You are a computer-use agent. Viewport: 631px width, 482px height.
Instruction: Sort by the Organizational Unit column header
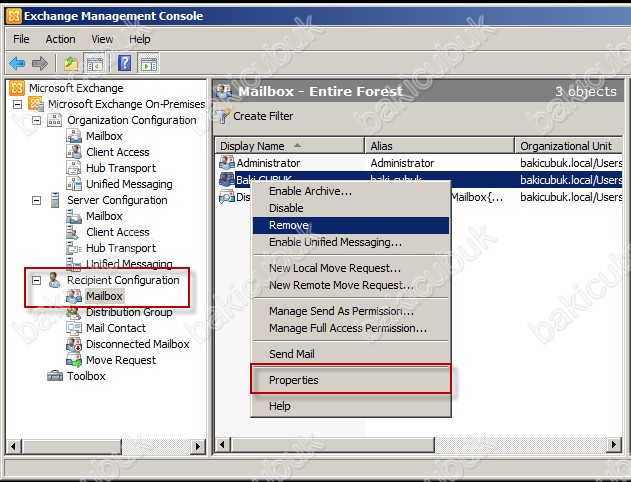(569, 146)
